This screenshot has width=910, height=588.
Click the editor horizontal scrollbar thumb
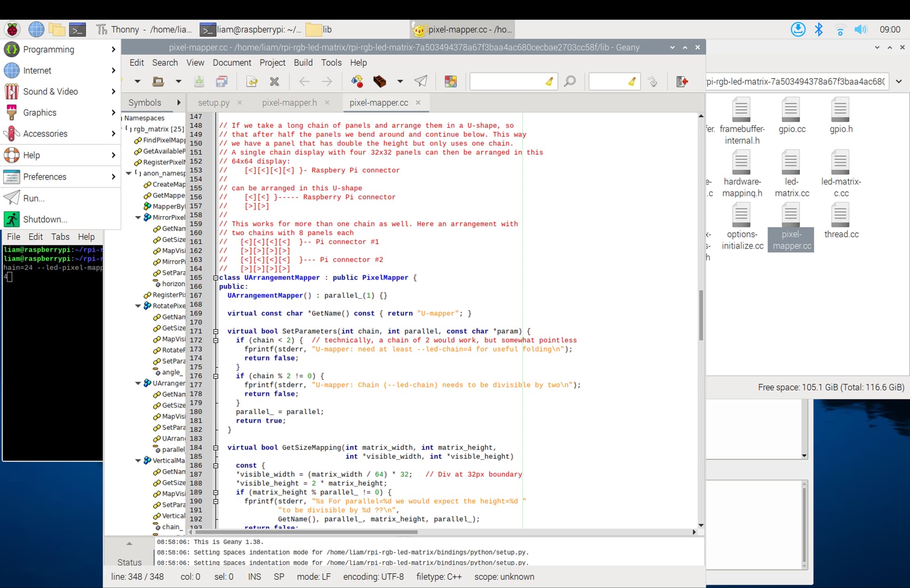pyautogui.click(x=306, y=532)
